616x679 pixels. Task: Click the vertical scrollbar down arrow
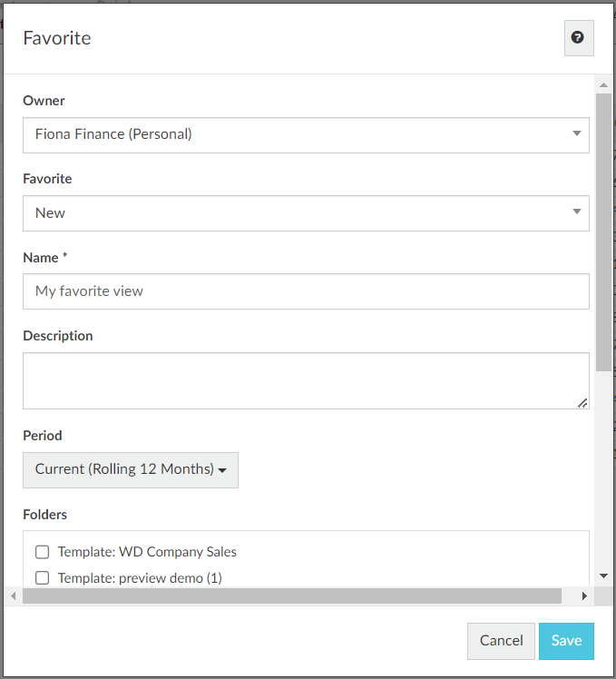(x=603, y=576)
